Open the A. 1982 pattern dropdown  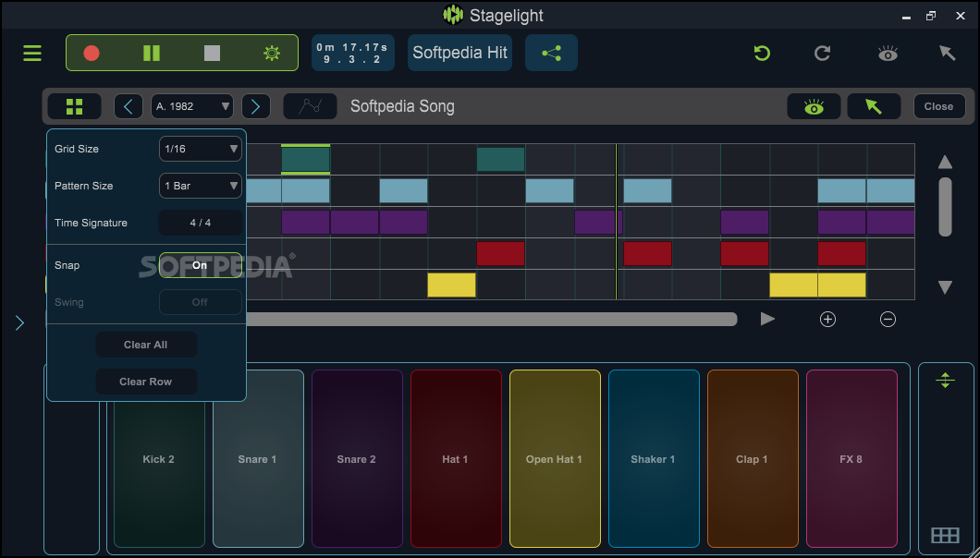pos(192,106)
